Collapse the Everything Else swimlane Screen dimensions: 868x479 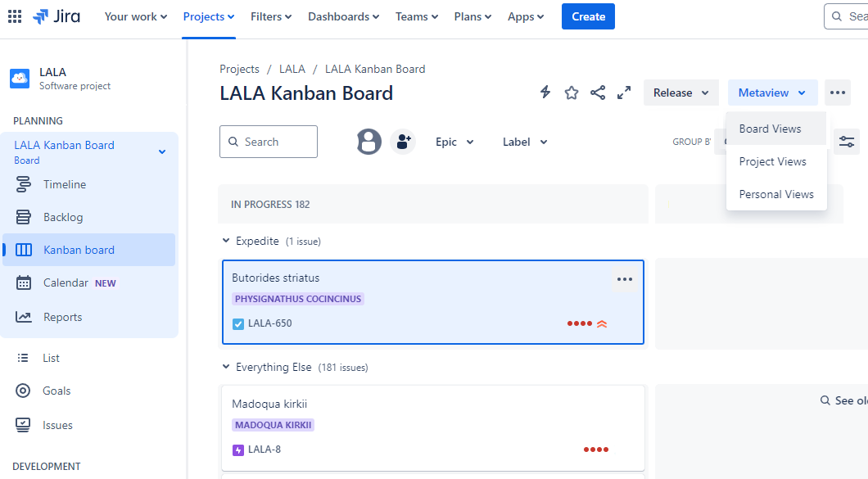point(227,367)
